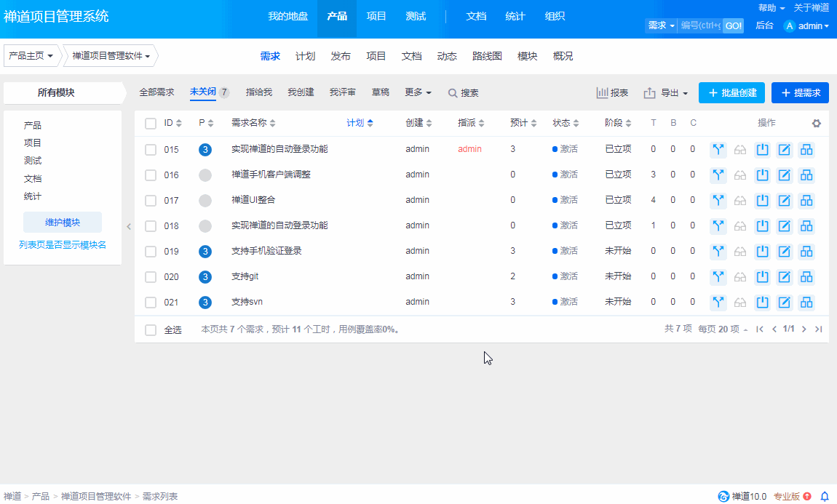Collapse the left module sidebar arrow
Screen dimensions: 837x504
click(x=129, y=226)
